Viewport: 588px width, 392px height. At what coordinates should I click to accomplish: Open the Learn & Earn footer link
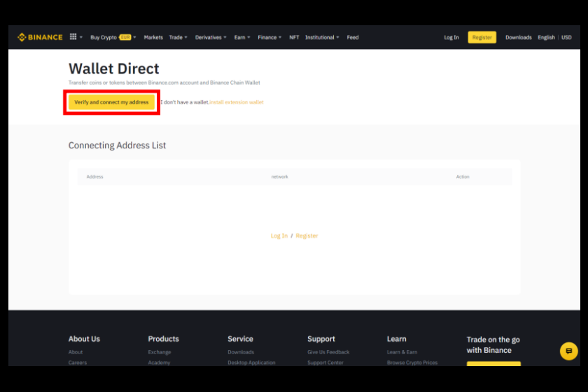(x=402, y=352)
